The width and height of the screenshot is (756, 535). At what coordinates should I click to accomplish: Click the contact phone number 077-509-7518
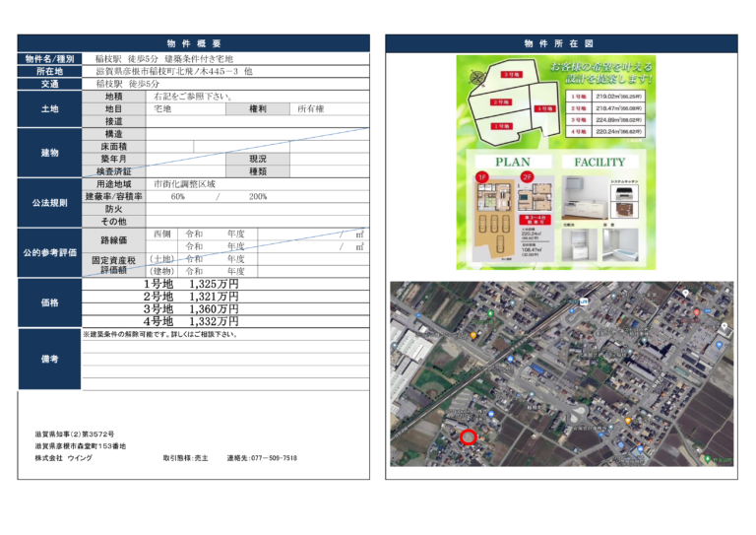(261, 458)
